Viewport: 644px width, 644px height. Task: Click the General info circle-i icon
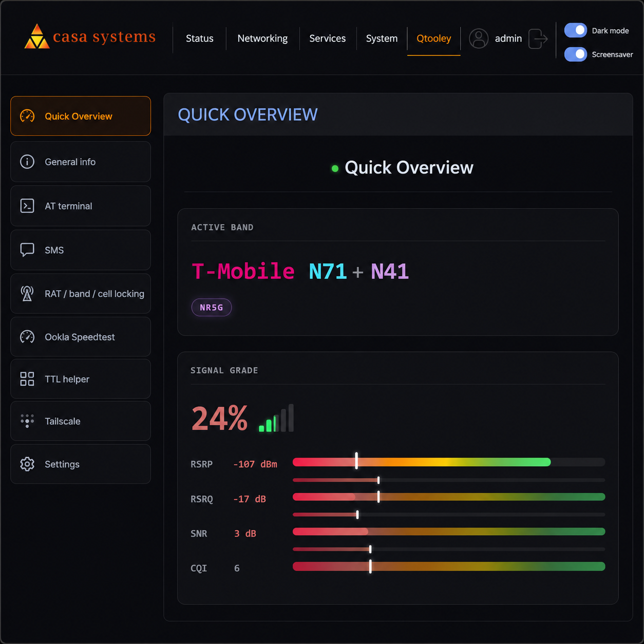(27, 162)
